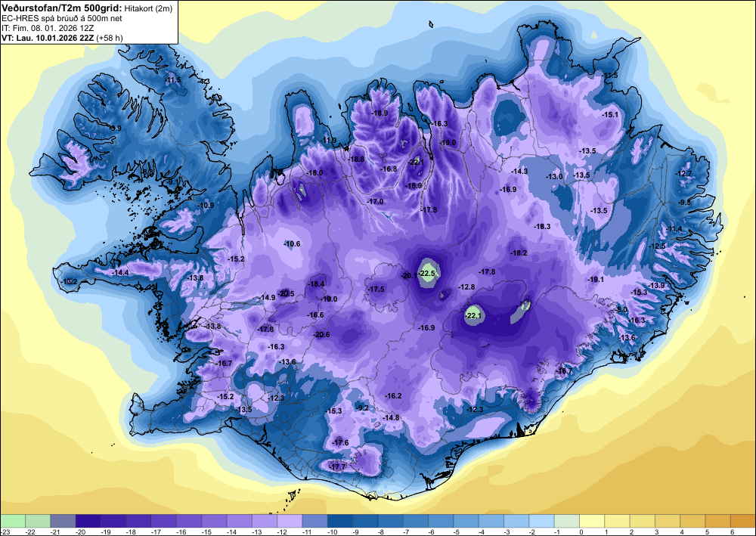Screen dimensions: 756x536
Task: Click the -10.6 temperature label
Action: [x=292, y=244]
